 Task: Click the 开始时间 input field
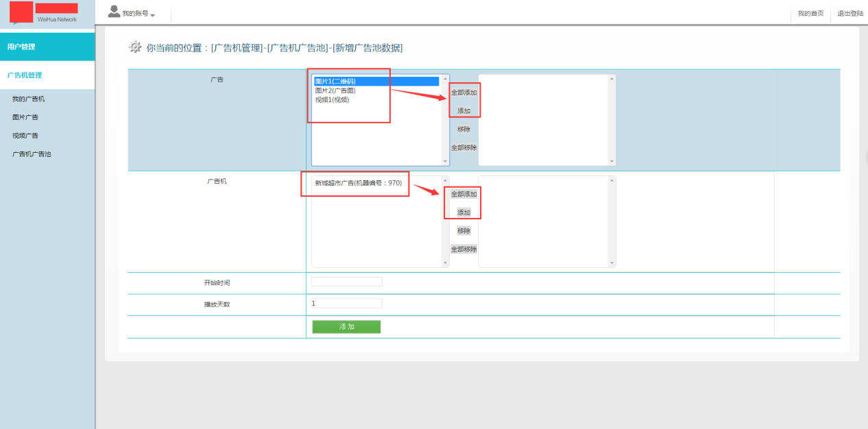pos(346,282)
